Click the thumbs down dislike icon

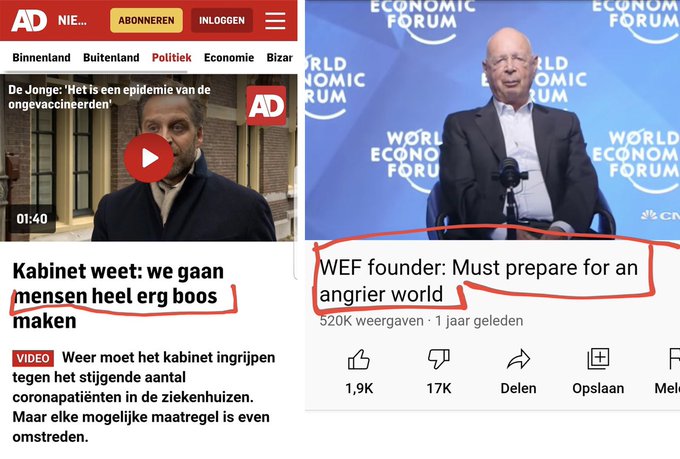click(438, 360)
